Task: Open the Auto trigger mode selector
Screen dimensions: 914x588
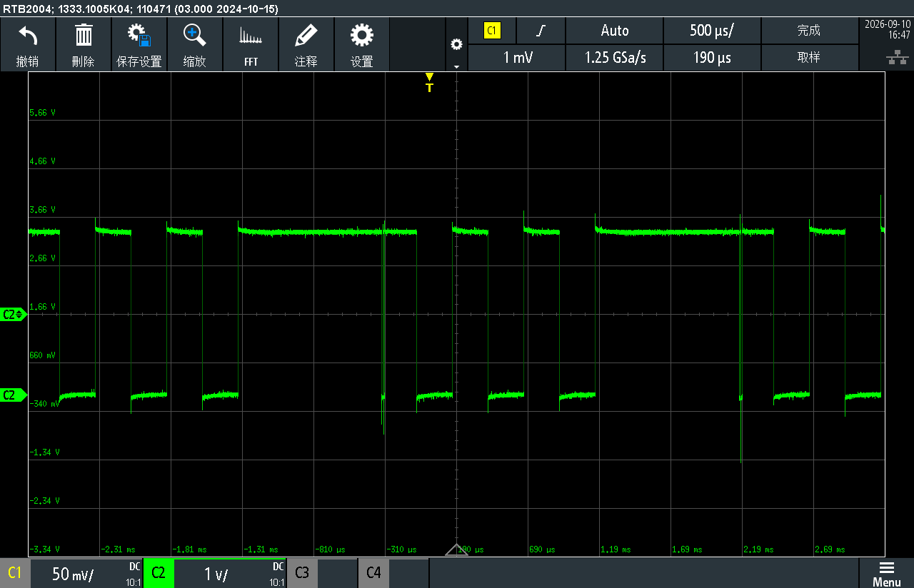Action: coord(614,31)
